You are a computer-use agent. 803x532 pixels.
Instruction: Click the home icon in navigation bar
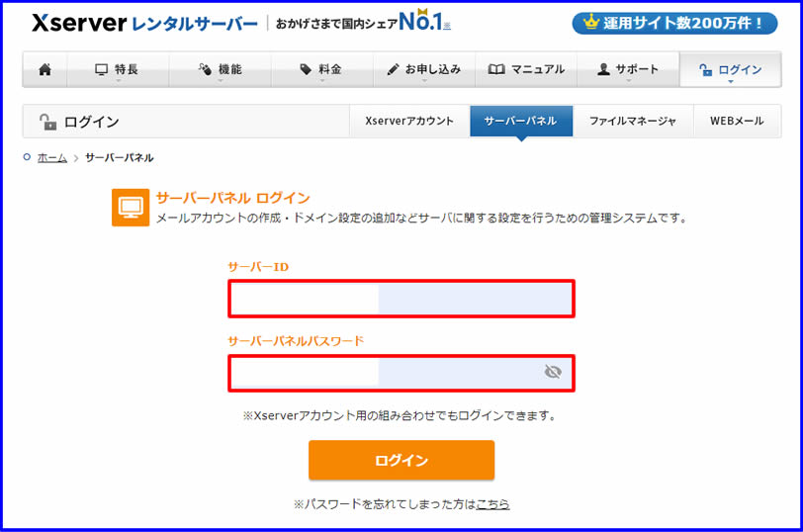click(x=45, y=69)
